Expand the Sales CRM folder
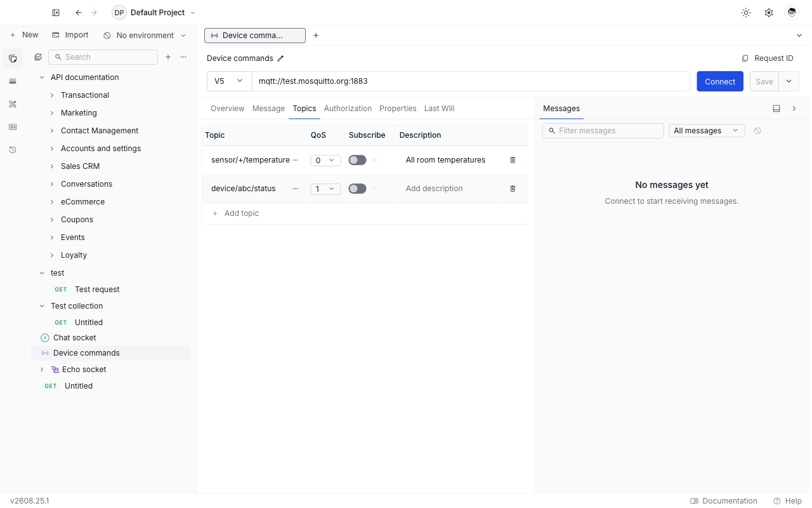812x508 pixels. pos(52,166)
